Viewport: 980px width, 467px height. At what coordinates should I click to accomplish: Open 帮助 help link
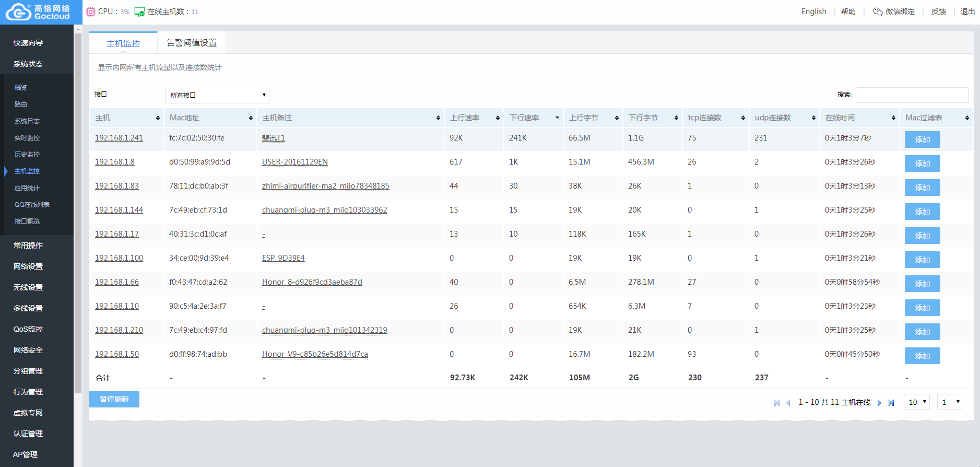(x=848, y=11)
